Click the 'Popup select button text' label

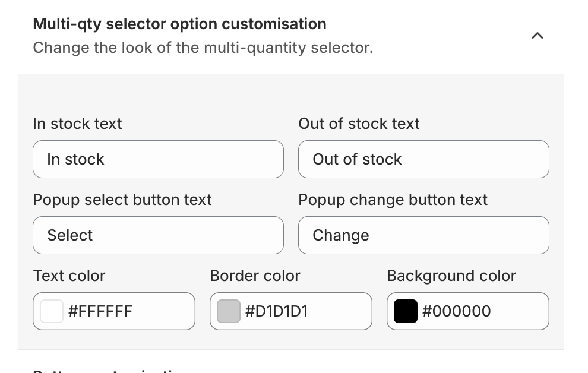tap(122, 200)
